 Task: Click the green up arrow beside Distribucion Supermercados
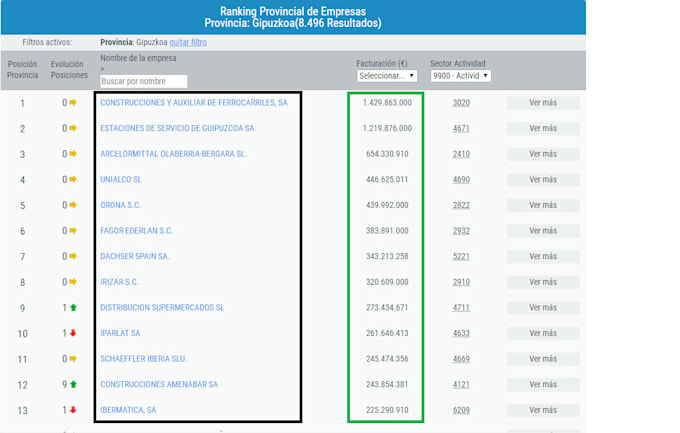tap(73, 307)
